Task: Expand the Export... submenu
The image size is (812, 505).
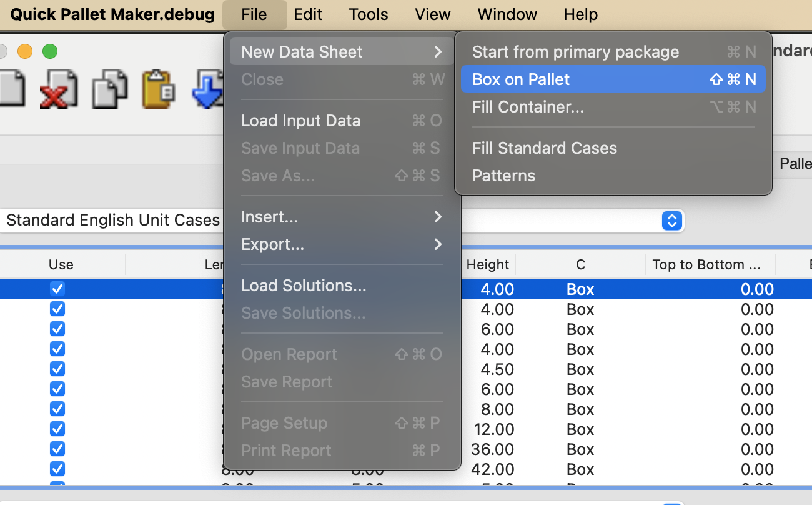Action: [342, 244]
